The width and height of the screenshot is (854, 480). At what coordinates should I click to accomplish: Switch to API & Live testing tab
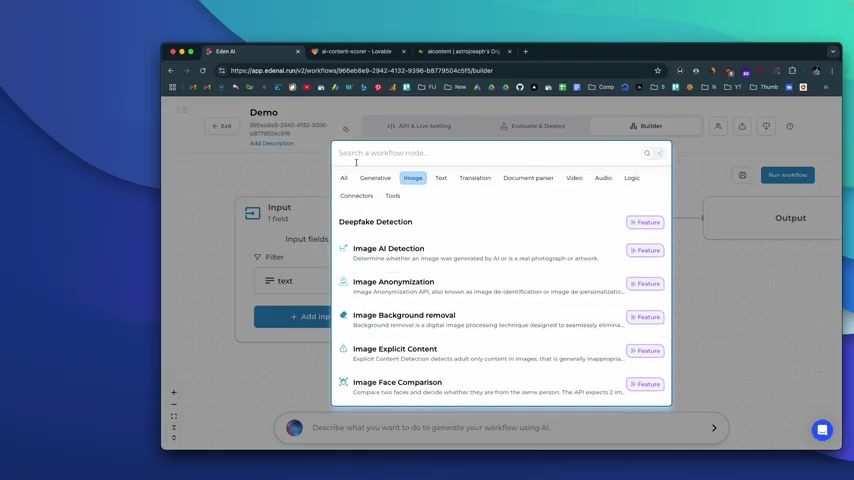coord(419,126)
